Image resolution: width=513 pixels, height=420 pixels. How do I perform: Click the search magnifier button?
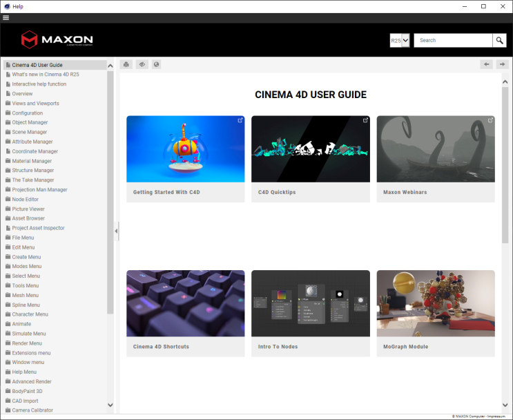(499, 40)
